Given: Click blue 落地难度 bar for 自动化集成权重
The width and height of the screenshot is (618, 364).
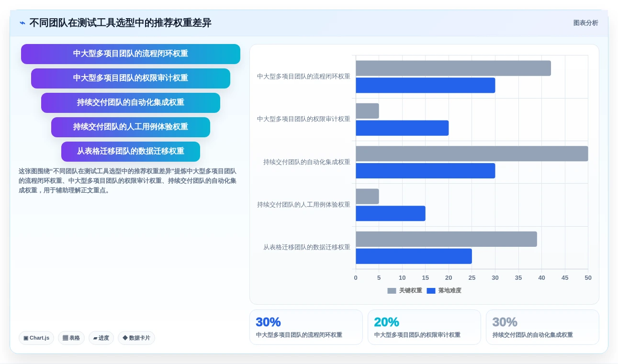Looking at the screenshot, I should pyautogui.click(x=426, y=171).
